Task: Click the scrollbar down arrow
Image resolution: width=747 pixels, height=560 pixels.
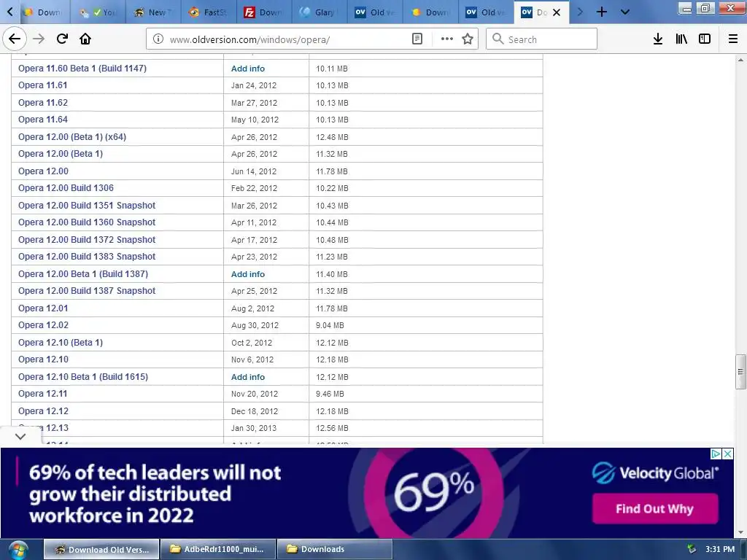Action: point(740,532)
